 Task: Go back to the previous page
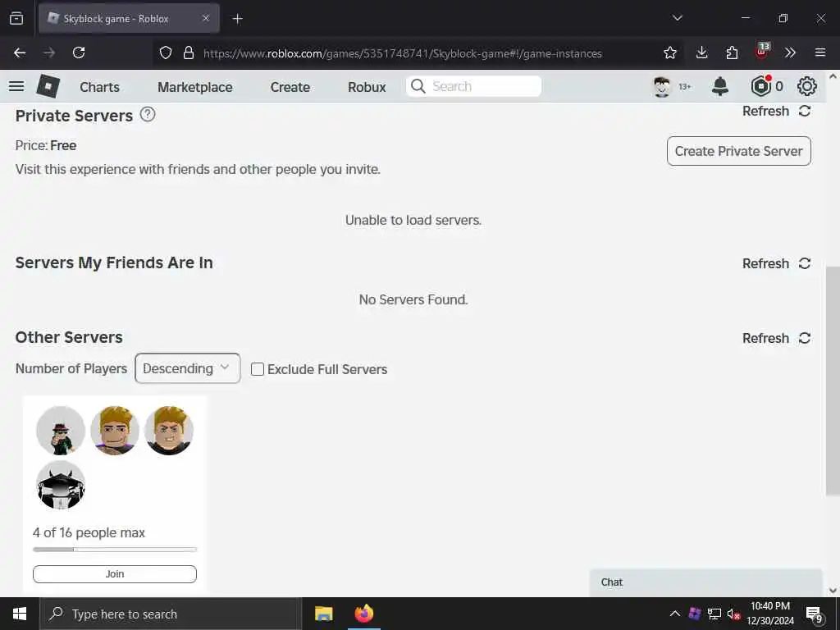click(20, 52)
